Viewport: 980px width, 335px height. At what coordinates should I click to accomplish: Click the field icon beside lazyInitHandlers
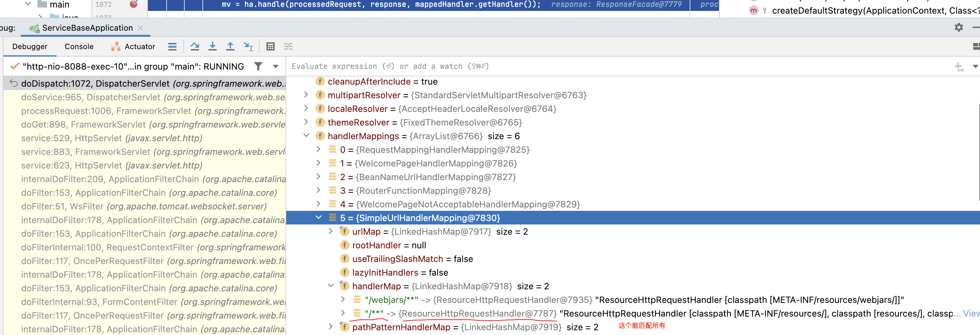point(345,273)
